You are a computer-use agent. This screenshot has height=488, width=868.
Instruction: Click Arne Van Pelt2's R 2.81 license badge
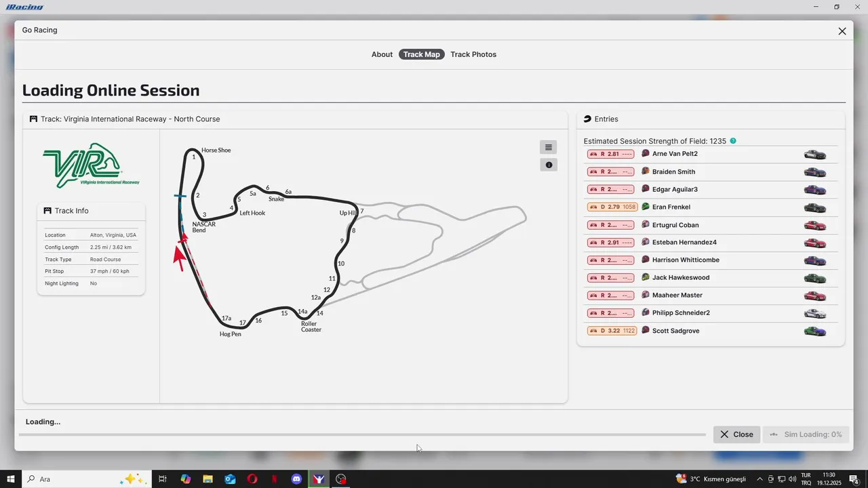click(x=610, y=154)
